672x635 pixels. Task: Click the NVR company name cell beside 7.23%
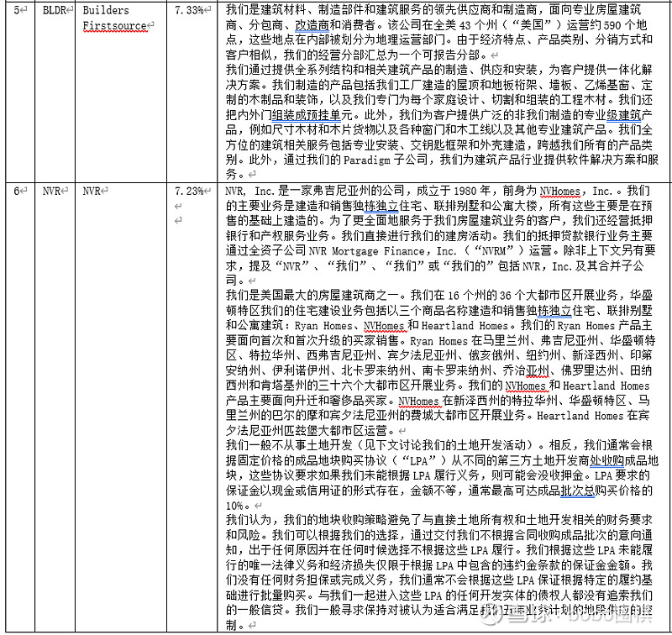pyautogui.click(x=92, y=192)
